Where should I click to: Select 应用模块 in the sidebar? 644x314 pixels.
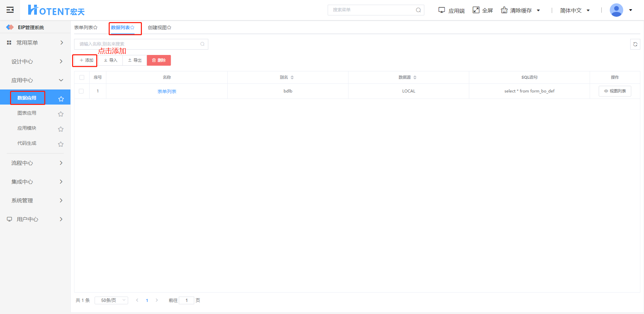pyautogui.click(x=27, y=128)
